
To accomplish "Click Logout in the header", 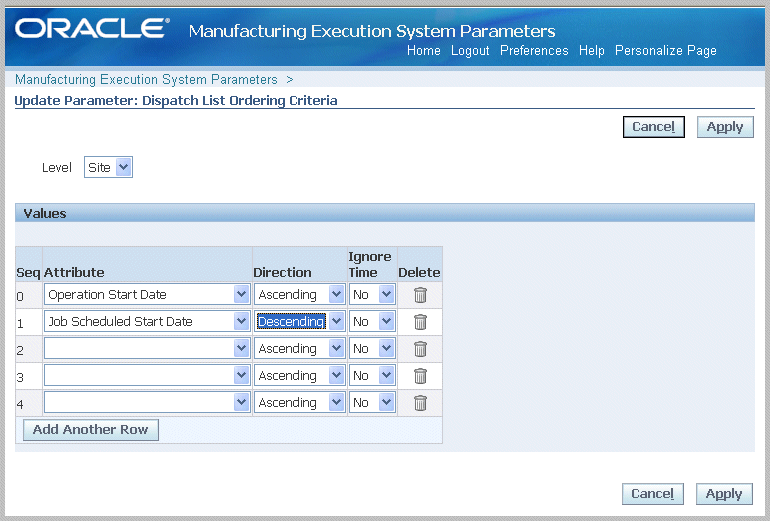I will (470, 51).
